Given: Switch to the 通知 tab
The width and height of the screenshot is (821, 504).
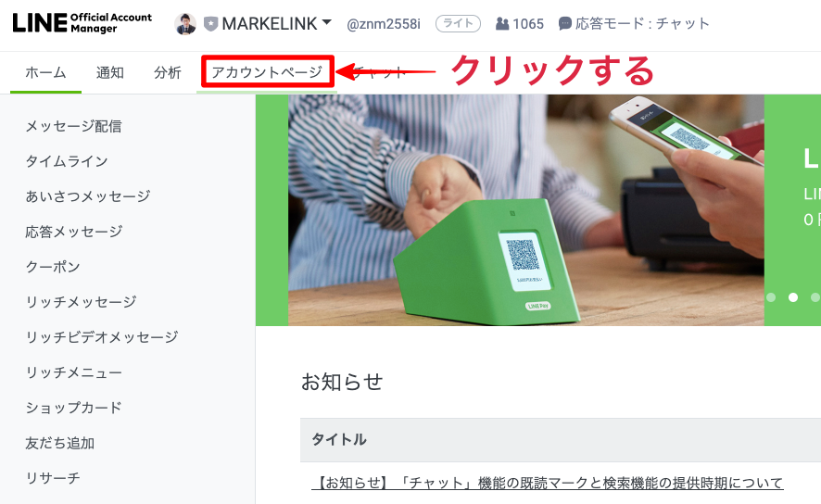Looking at the screenshot, I should [x=110, y=72].
